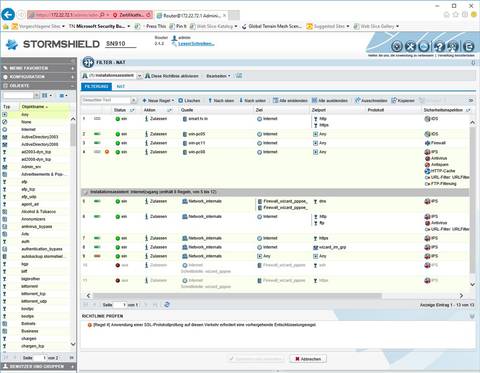Click the Internet object type icon
The image size is (480, 373).
click(x=5, y=129)
